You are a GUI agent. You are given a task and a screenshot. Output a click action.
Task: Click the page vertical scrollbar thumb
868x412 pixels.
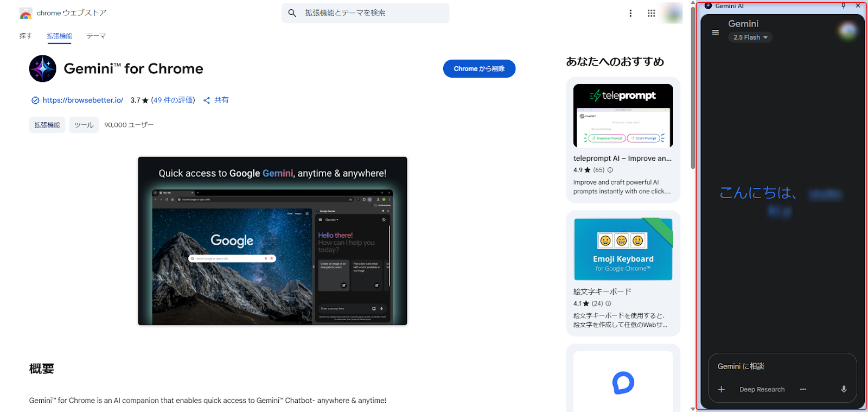pyautogui.click(x=693, y=88)
